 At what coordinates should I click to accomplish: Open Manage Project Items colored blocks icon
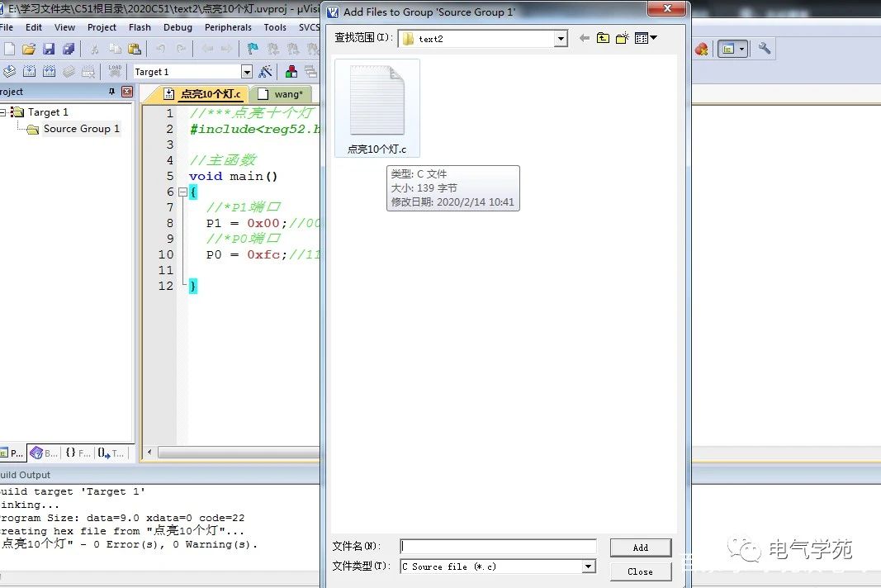click(291, 71)
